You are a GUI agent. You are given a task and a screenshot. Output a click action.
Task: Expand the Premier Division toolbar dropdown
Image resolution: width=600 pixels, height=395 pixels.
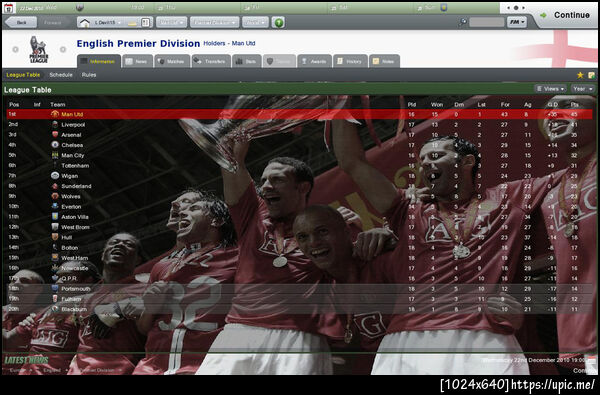pos(214,23)
